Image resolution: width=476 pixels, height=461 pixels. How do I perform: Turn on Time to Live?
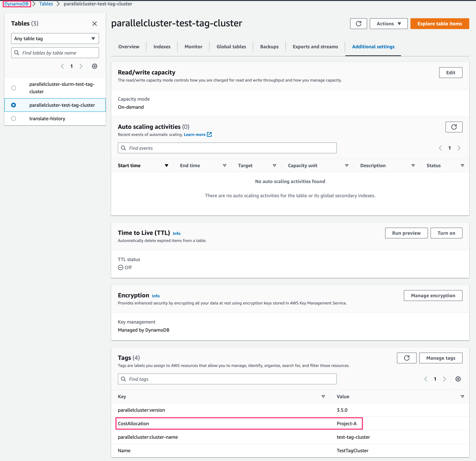coord(446,233)
